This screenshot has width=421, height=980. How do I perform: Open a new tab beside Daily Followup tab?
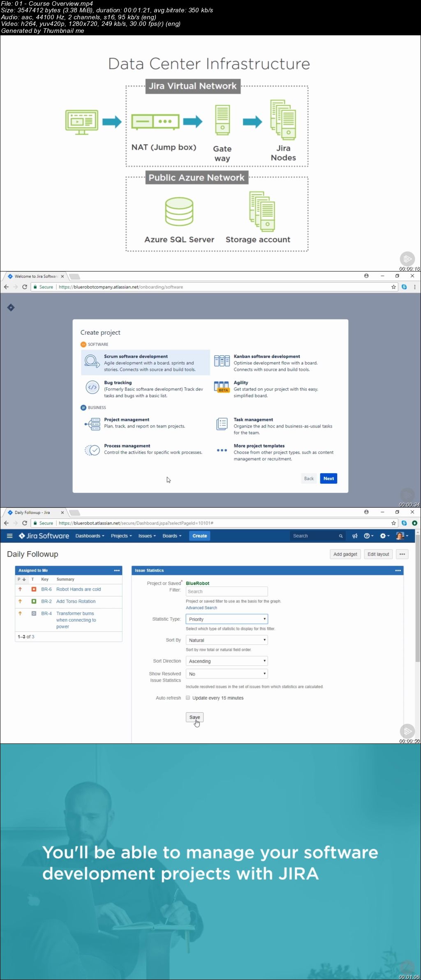[74, 513]
